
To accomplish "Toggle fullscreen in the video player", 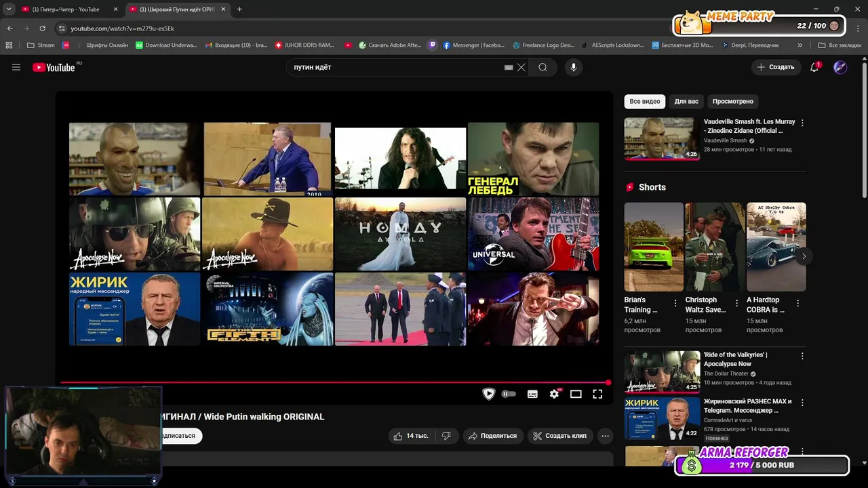I will pyautogui.click(x=597, y=394).
